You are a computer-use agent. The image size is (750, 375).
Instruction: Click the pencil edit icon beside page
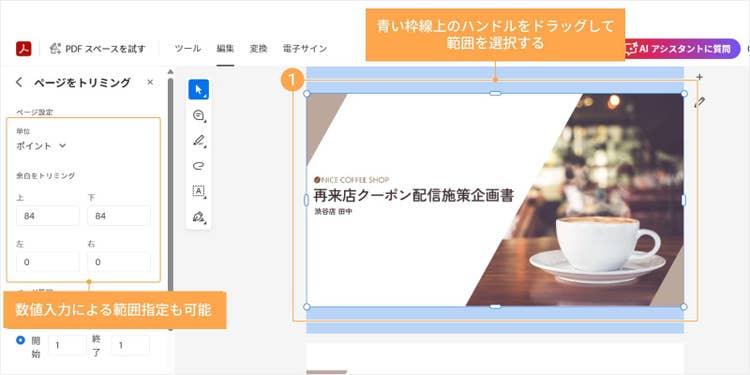(699, 102)
